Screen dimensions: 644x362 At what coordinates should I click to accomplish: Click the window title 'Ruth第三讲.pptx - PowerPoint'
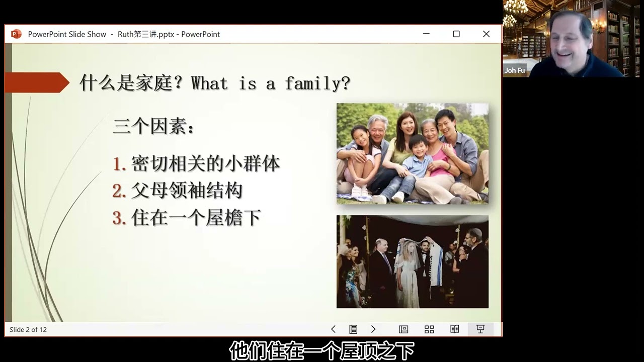169,34
